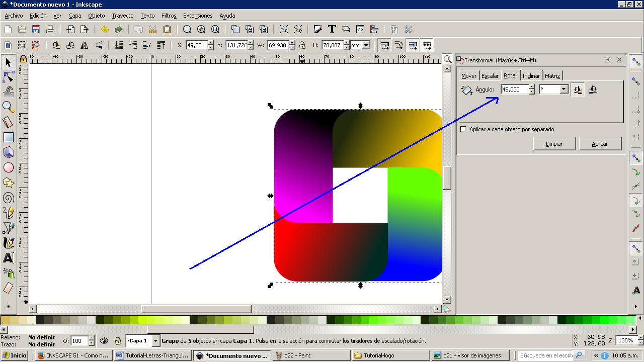
Task: Select the Pencil freehand tool
Action: (x=8, y=213)
